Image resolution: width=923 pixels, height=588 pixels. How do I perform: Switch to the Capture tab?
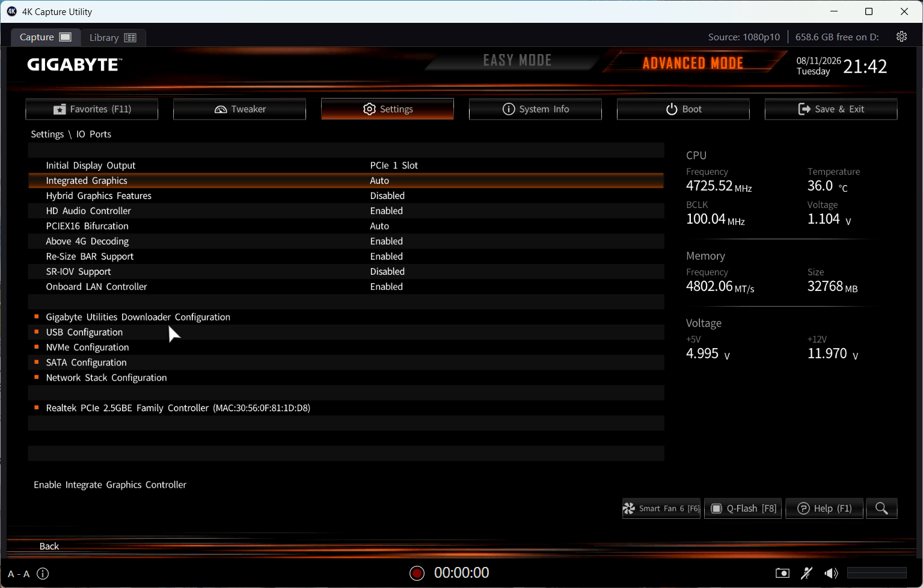click(46, 37)
